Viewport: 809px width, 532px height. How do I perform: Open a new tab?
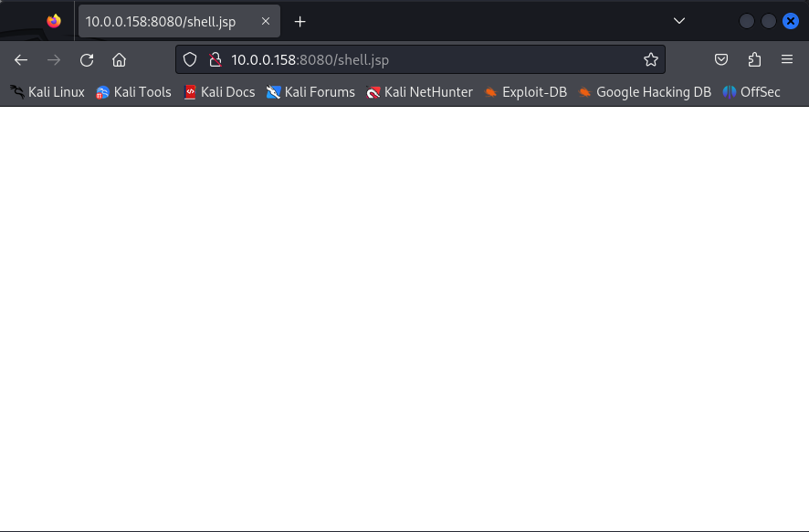coord(299,22)
